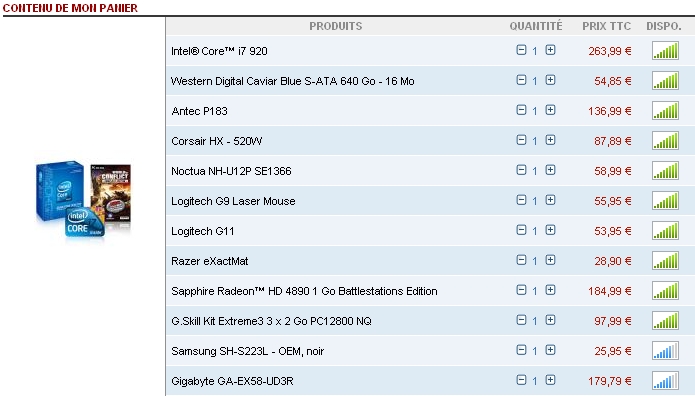
Task: Click Logitech G11 product name
Action: [x=203, y=231]
